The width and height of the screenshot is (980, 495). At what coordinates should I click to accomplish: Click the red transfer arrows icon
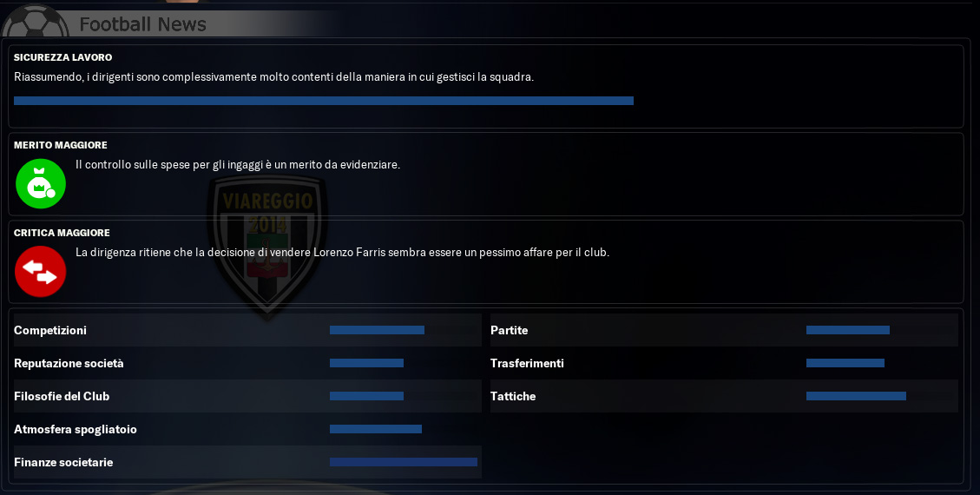[41, 271]
